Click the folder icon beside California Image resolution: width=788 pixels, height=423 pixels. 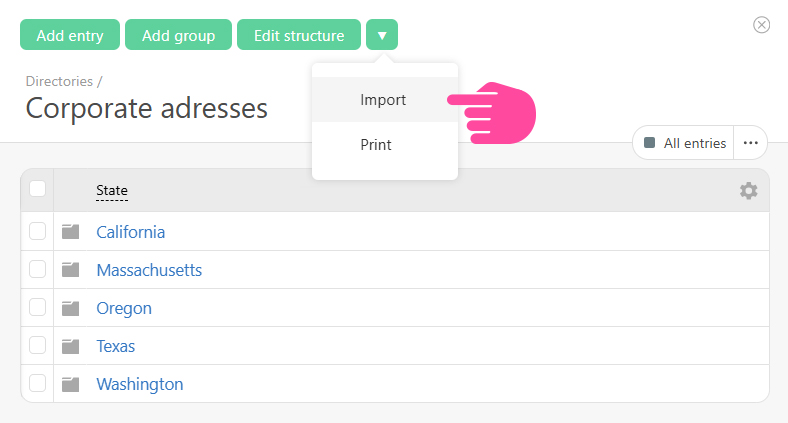point(70,232)
